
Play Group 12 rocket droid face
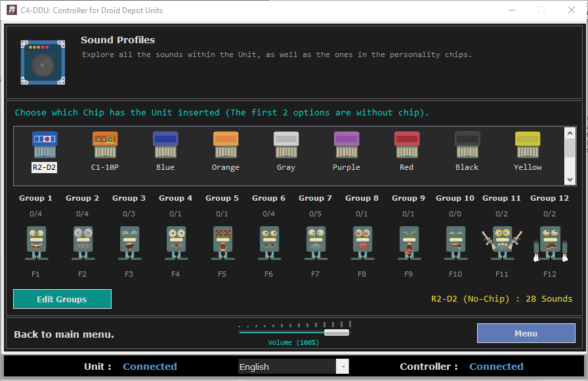(550, 243)
